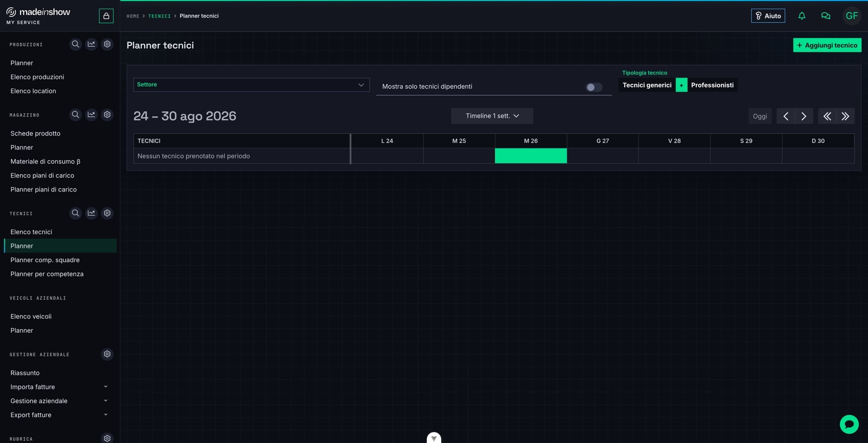Select the highlighted M 26 day cell
The width and height of the screenshot is (868, 443).
531,156
